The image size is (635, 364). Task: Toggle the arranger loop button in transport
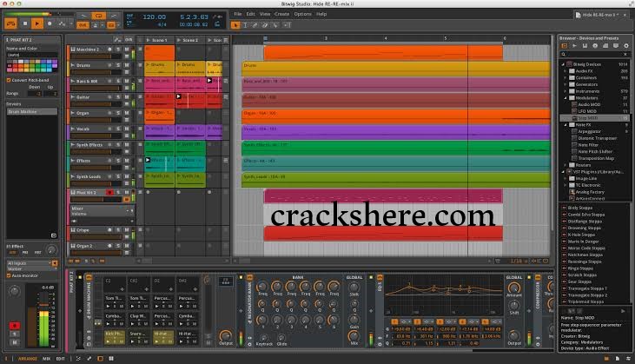tap(98, 16)
